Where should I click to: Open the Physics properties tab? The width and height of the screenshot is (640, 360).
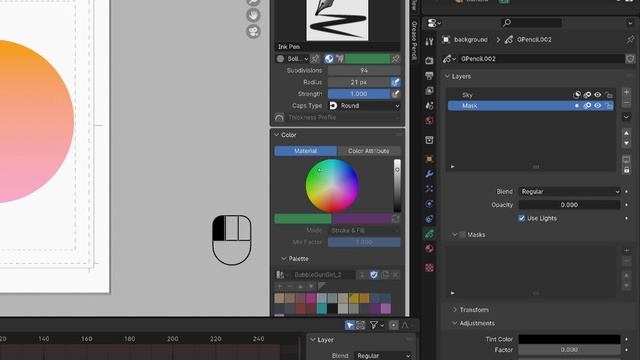(x=429, y=204)
